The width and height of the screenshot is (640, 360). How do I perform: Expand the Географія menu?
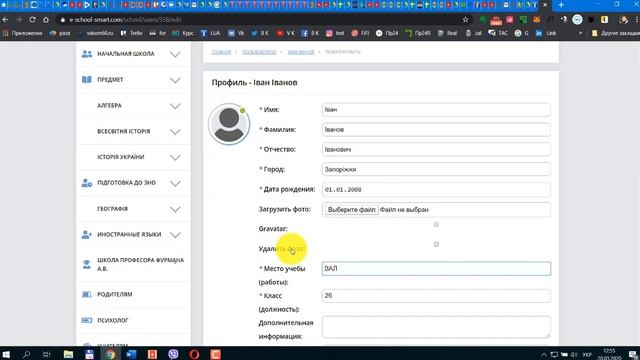tap(175, 209)
